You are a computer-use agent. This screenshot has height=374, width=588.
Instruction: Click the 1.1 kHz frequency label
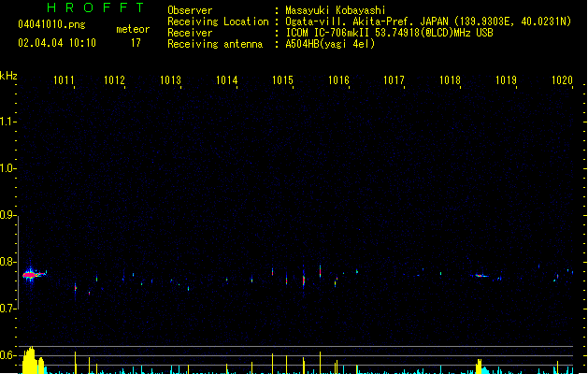(7, 122)
